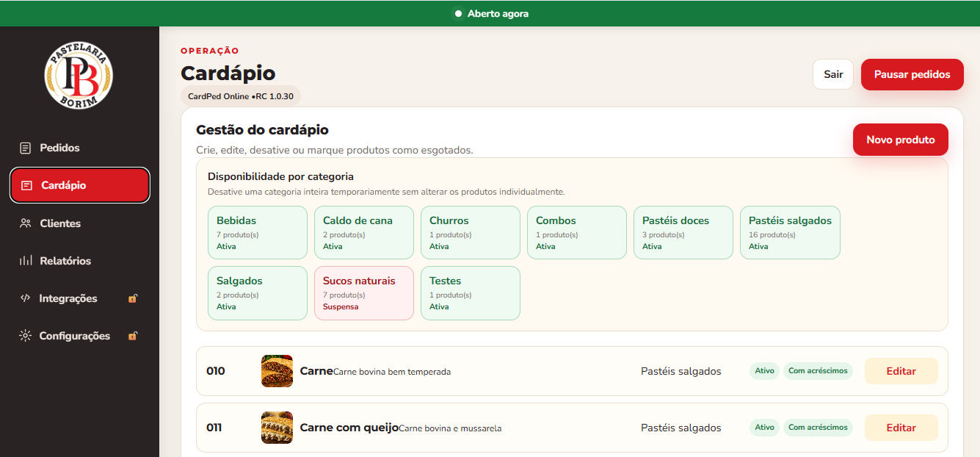The width and height of the screenshot is (980, 457).
Task: Click the Relatórios bar chart icon
Action: (26, 261)
